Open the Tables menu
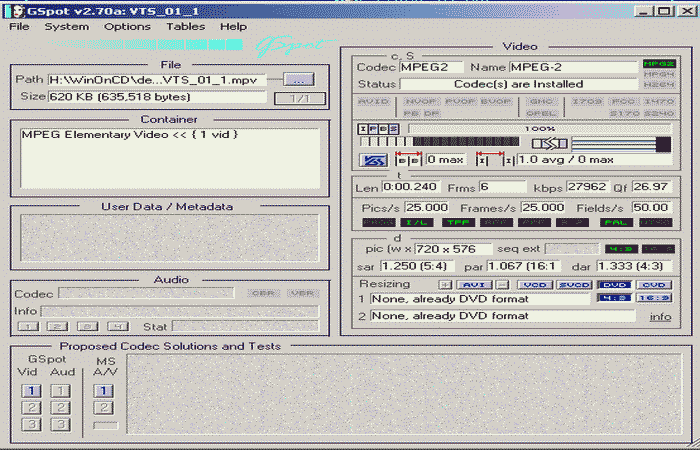The width and height of the screenshot is (700, 450). click(185, 27)
